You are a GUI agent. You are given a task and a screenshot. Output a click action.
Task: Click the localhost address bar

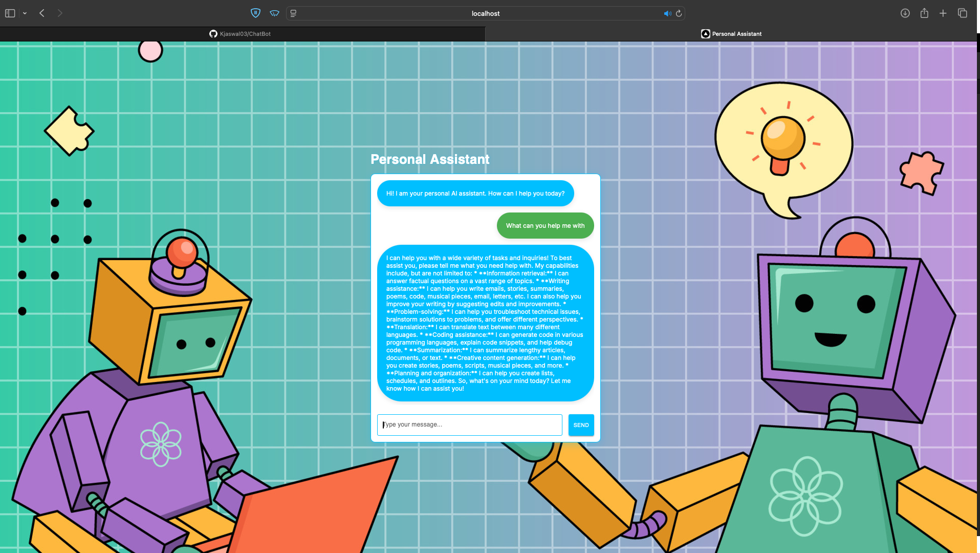[x=485, y=13]
